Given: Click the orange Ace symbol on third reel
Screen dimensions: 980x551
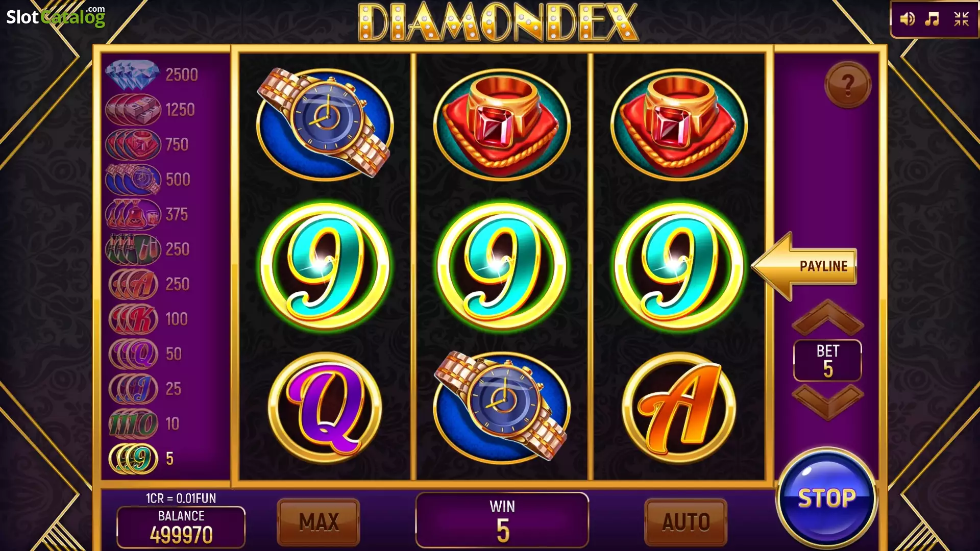Looking at the screenshot, I should [x=679, y=408].
